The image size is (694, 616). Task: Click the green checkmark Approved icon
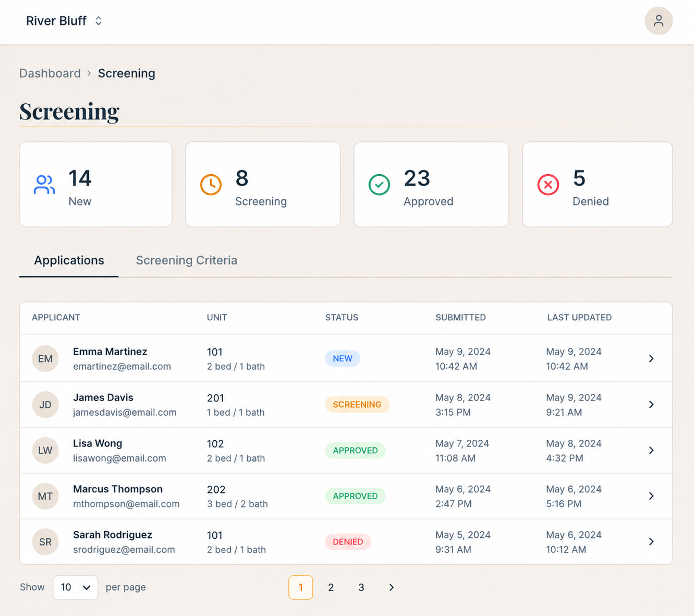coord(379,185)
